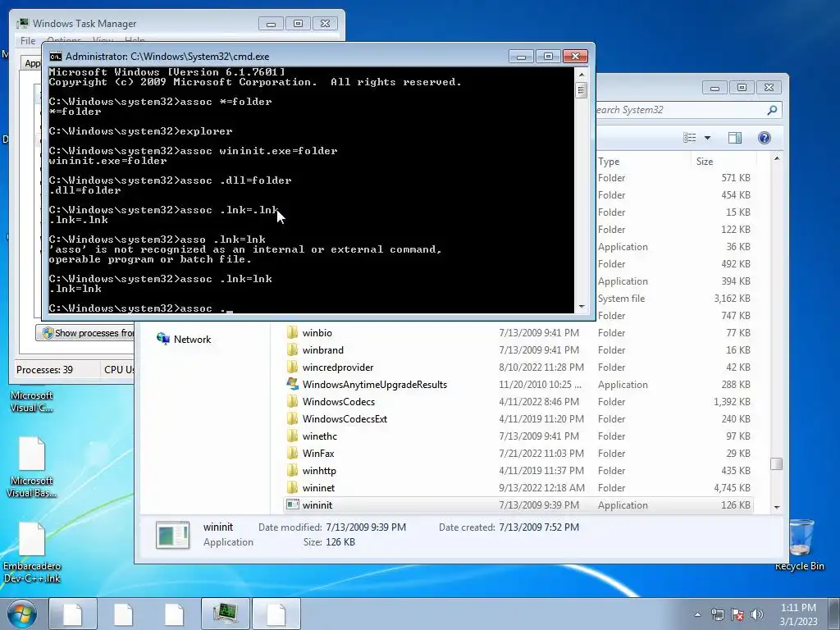Click the 4,745 KB size cell

pyautogui.click(x=732, y=487)
